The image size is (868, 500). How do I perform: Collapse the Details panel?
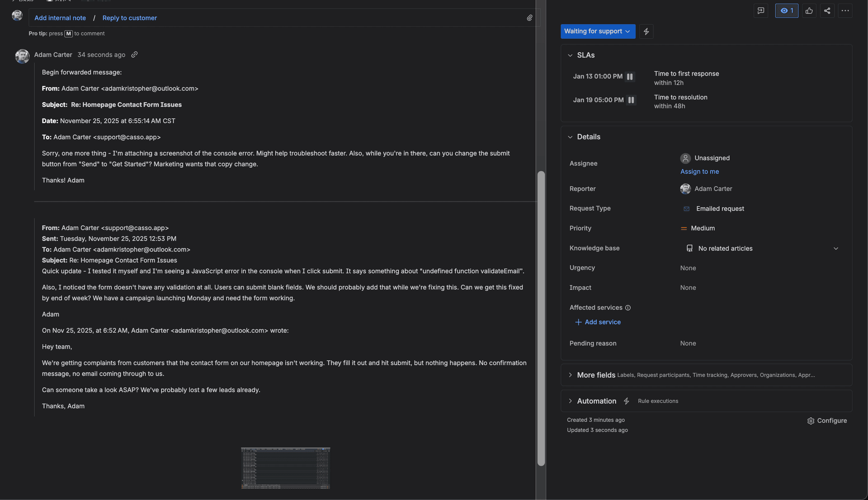pos(570,137)
